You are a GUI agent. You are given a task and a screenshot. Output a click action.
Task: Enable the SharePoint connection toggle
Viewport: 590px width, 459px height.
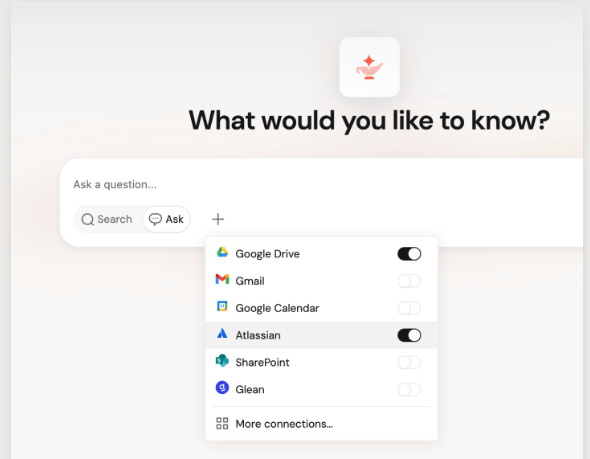pos(409,362)
